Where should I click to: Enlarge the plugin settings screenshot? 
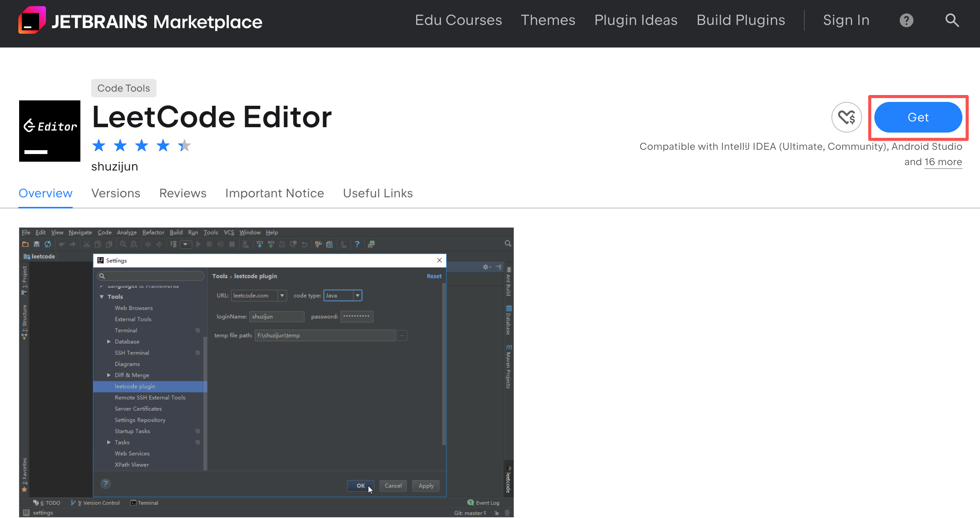pos(266,372)
